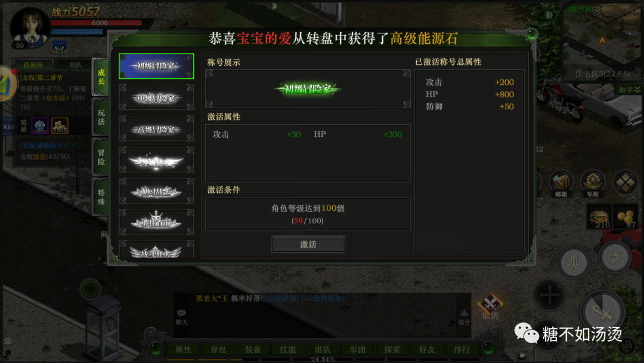Image resolution: width=644 pixels, height=363 pixels.
Task: Toggle the eye buff status icon
Action: tap(59, 48)
